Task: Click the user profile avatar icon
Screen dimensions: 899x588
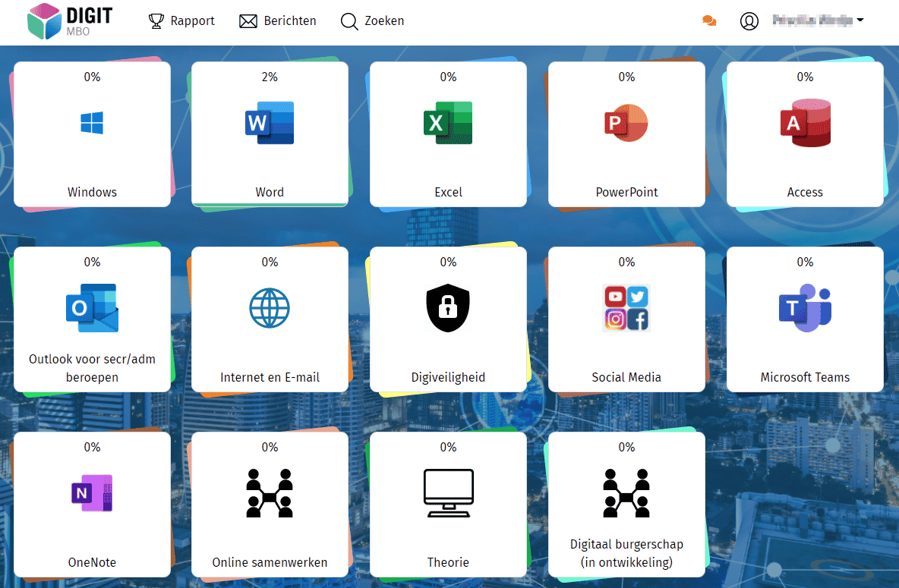Action: click(x=749, y=21)
